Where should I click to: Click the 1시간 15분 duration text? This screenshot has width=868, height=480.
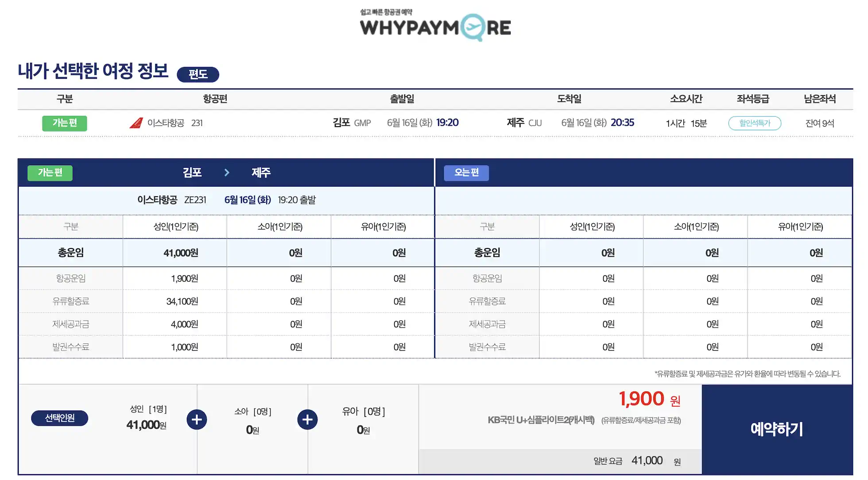tap(686, 124)
